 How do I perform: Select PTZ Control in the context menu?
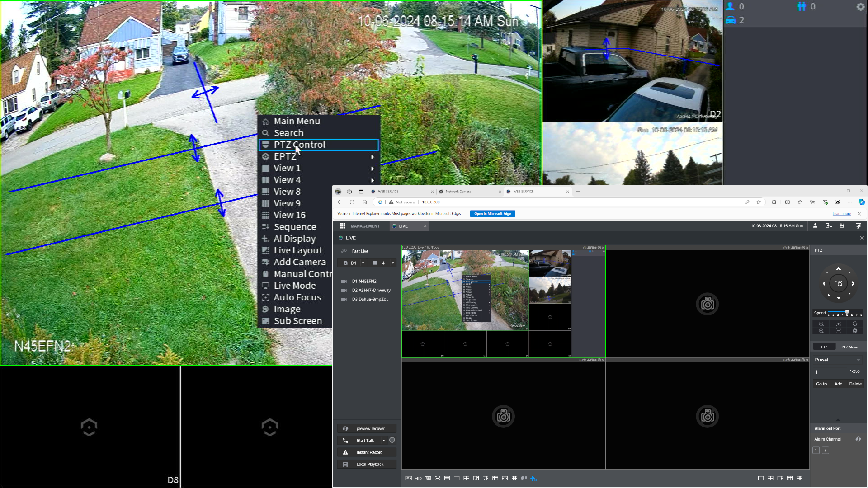pos(318,145)
